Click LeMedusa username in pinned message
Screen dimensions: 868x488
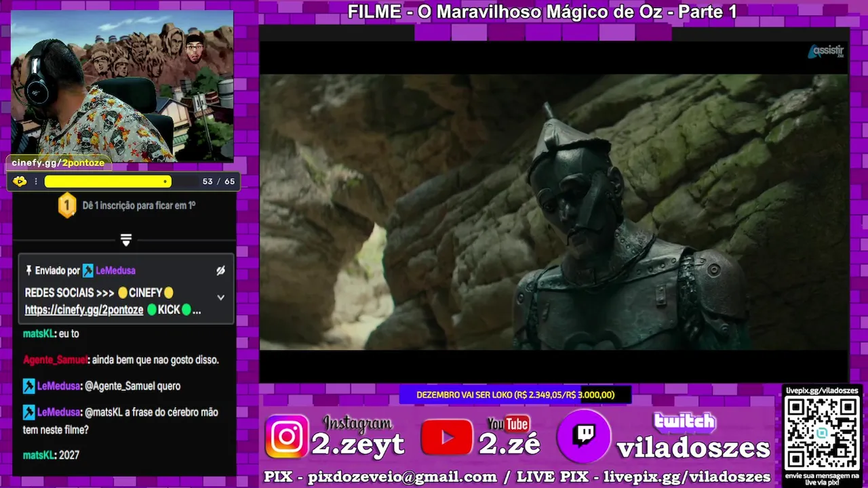[115, 270]
